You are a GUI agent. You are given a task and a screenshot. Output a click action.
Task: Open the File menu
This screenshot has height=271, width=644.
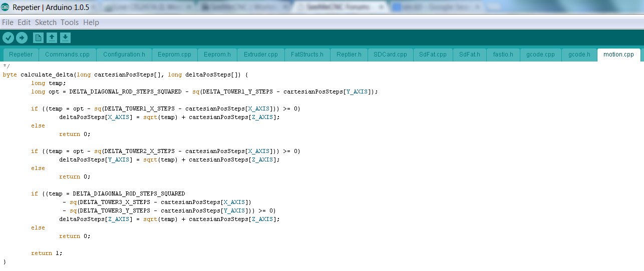[8, 22]
